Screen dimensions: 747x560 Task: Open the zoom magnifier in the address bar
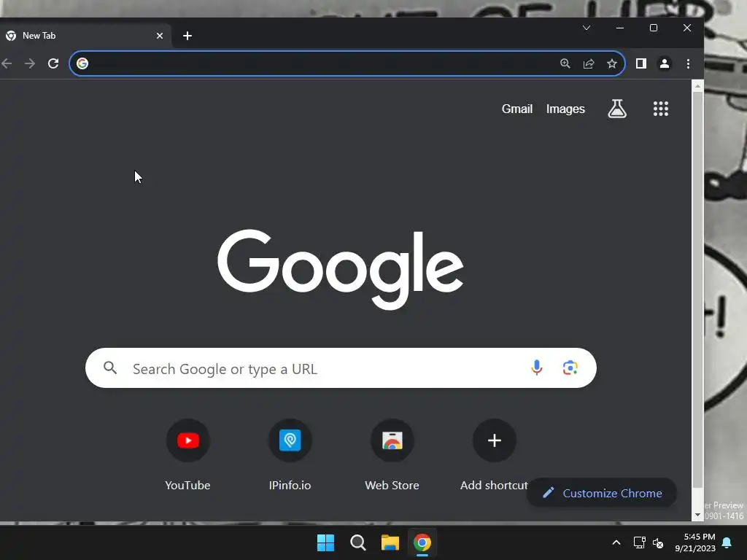(565, 63)
